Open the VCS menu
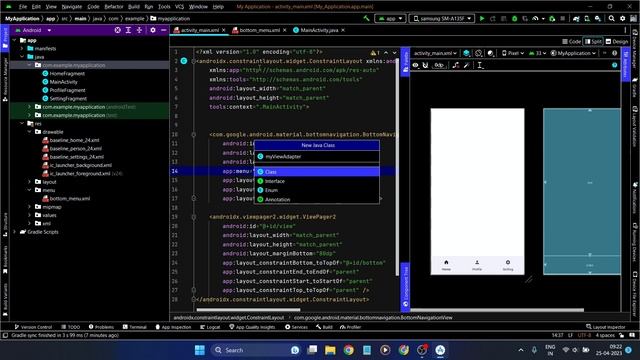 pyautogui.click(x=179, y=7)
